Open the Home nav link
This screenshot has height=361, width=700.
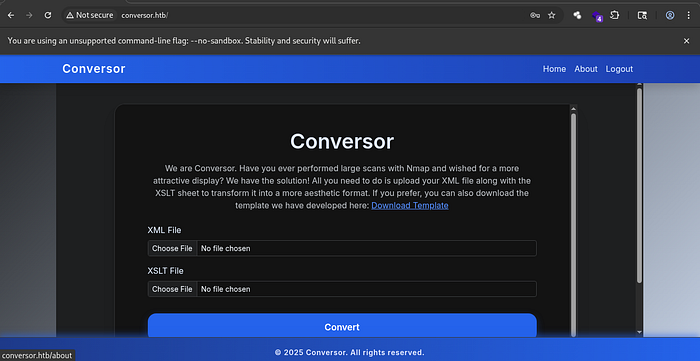click(554, 69)
